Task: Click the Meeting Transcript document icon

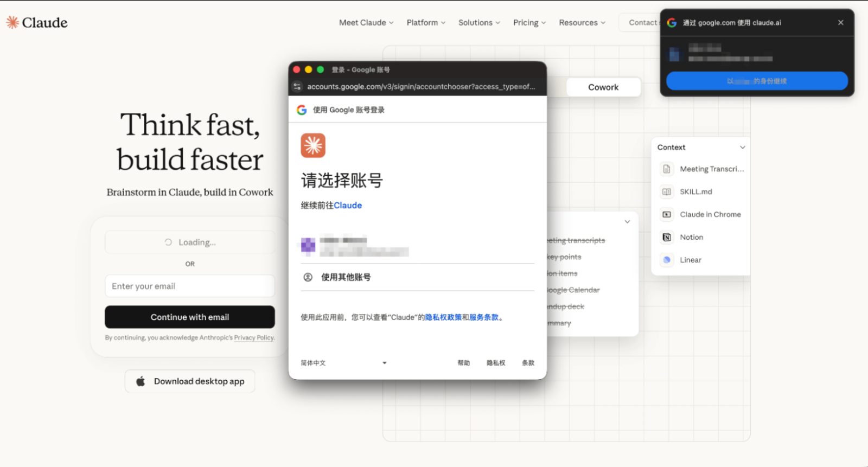Action: pos(667,169)
